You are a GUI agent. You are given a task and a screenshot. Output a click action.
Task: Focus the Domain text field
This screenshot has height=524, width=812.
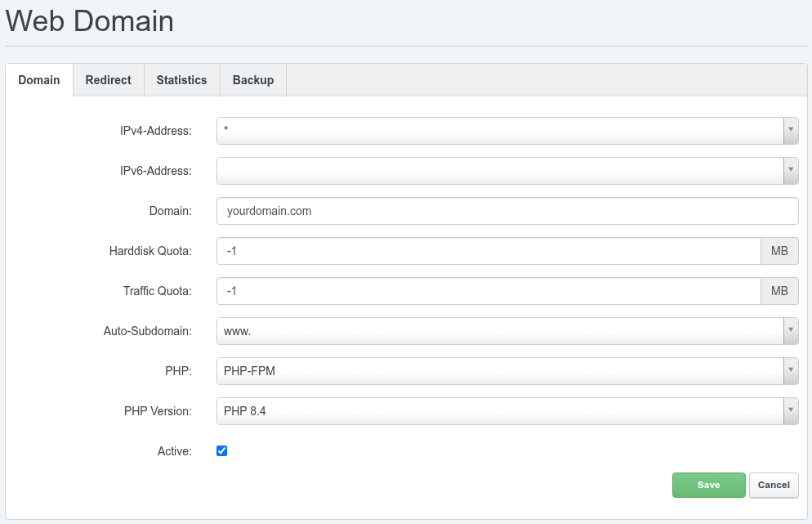click(507, 211)
